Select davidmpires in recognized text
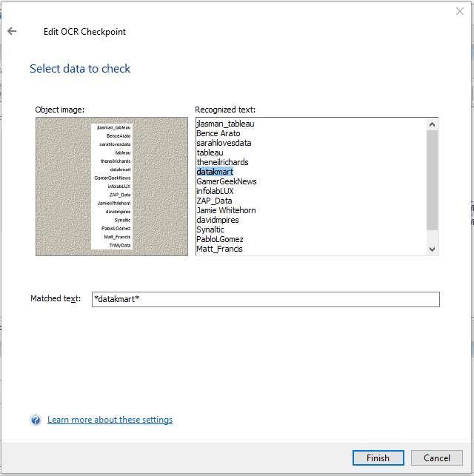This screenshot has height=476, width=474. pos(218,220)
